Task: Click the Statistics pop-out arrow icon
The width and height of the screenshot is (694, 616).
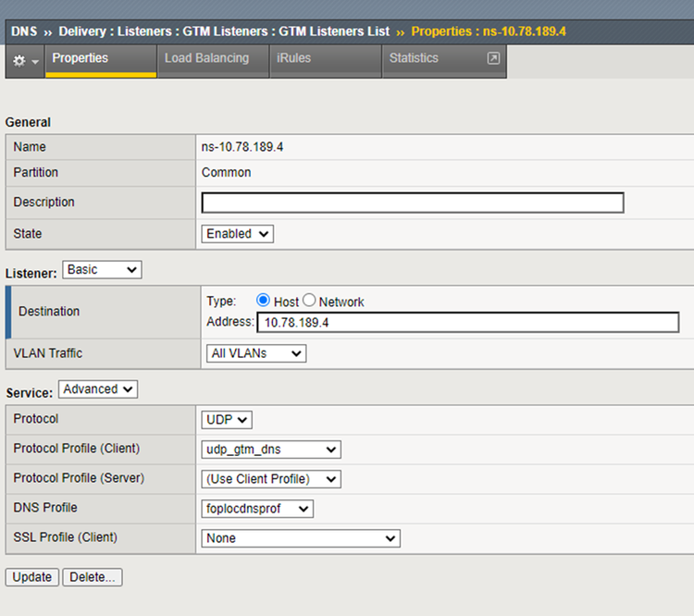Action: point(493,58)
